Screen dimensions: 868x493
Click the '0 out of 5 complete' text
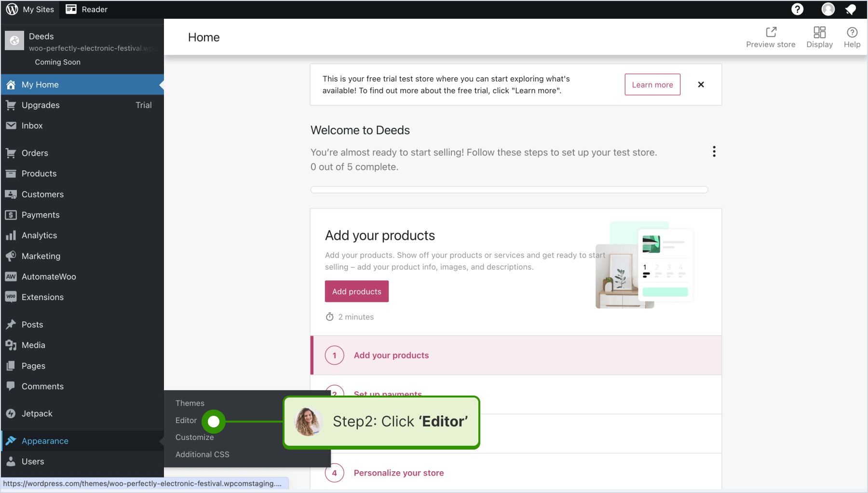[354, 167]
